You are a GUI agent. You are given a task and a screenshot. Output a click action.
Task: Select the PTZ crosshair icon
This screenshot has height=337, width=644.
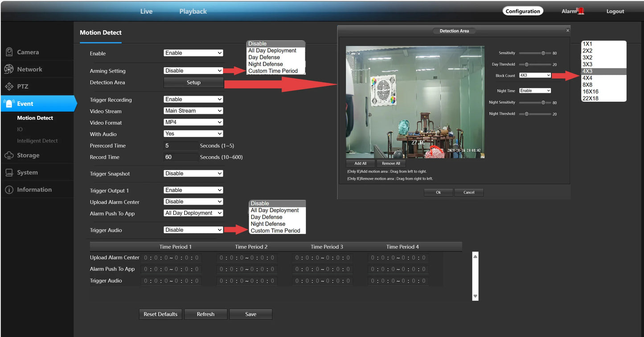(x=9, y=86)
